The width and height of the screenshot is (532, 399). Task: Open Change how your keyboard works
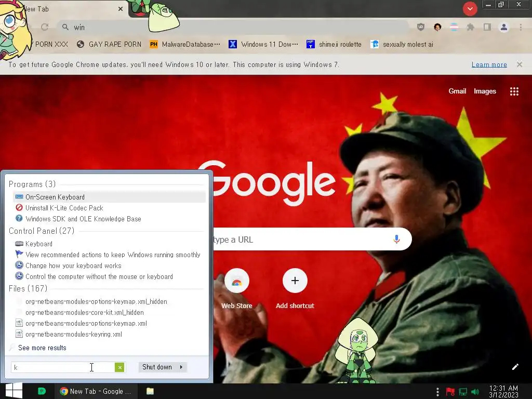pos(109,265)
